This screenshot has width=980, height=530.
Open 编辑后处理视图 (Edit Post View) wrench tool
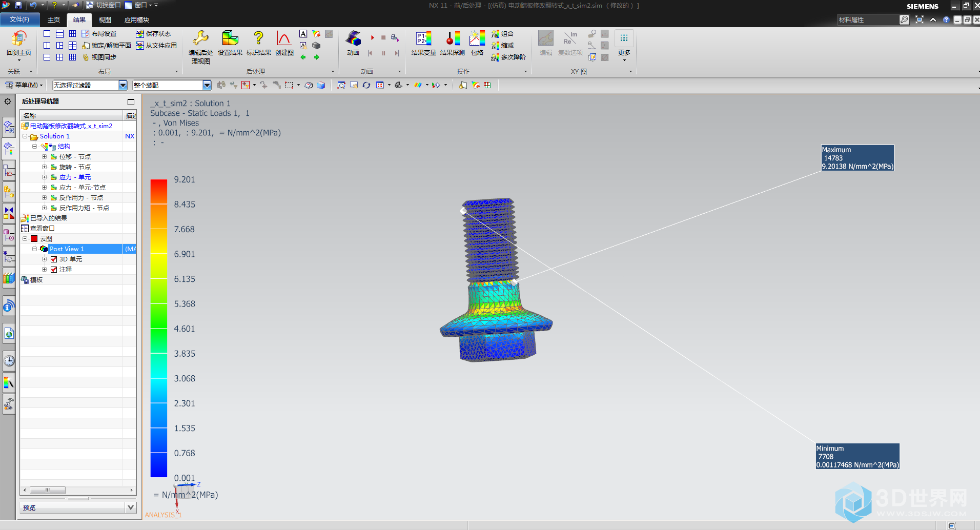200,39
